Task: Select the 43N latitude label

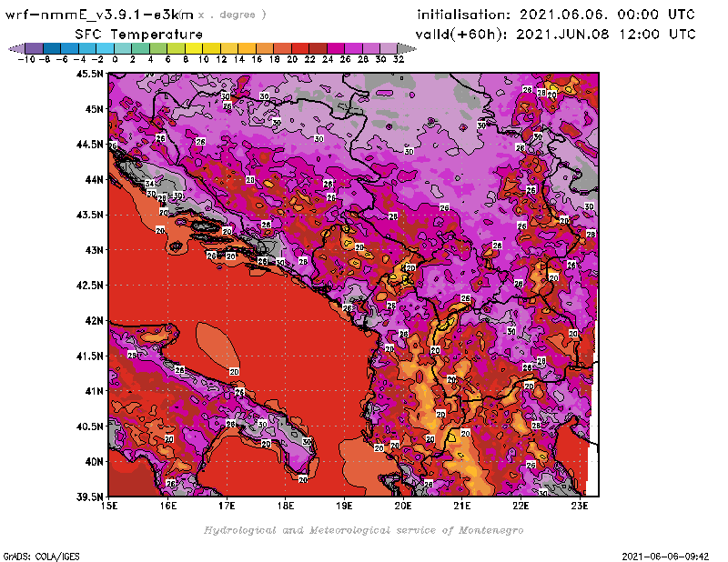Action: (94, 250)
